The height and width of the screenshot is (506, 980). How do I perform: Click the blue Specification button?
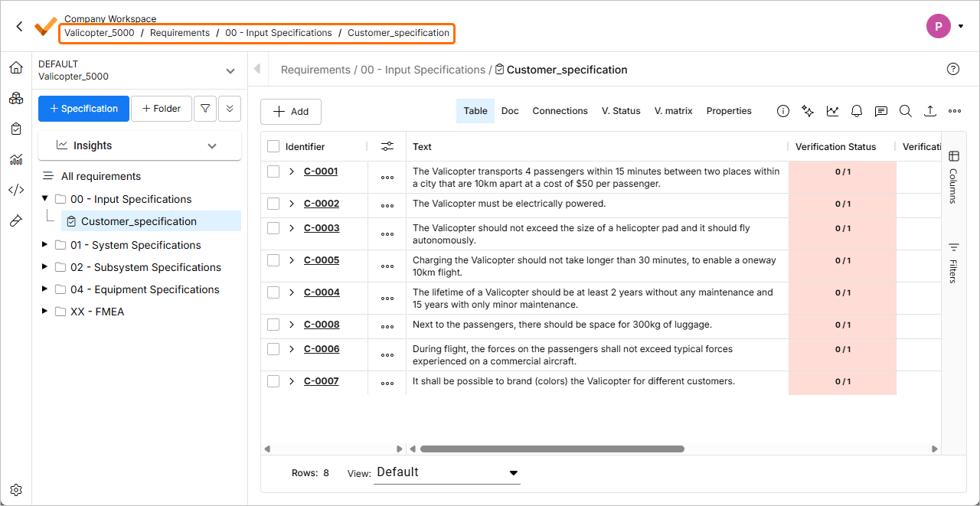(83, 109)
